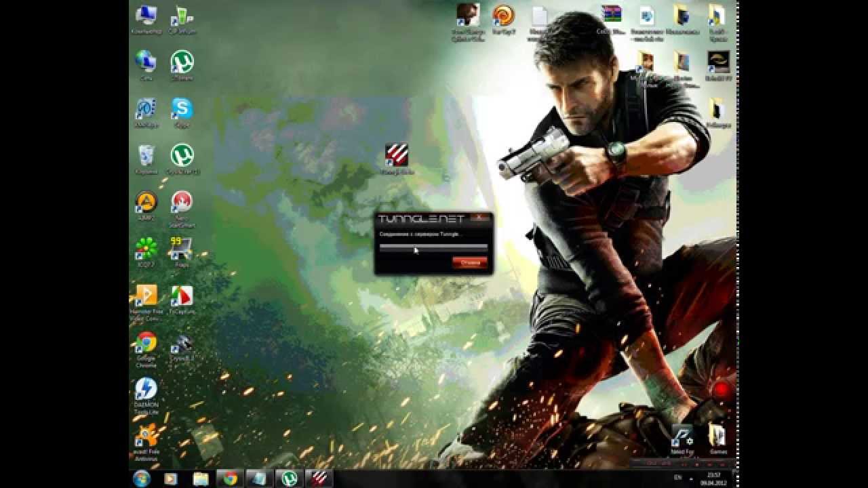Switch to Chrome from the taskbar
This screenshot has width=868, height=488.
coord(231,479)
